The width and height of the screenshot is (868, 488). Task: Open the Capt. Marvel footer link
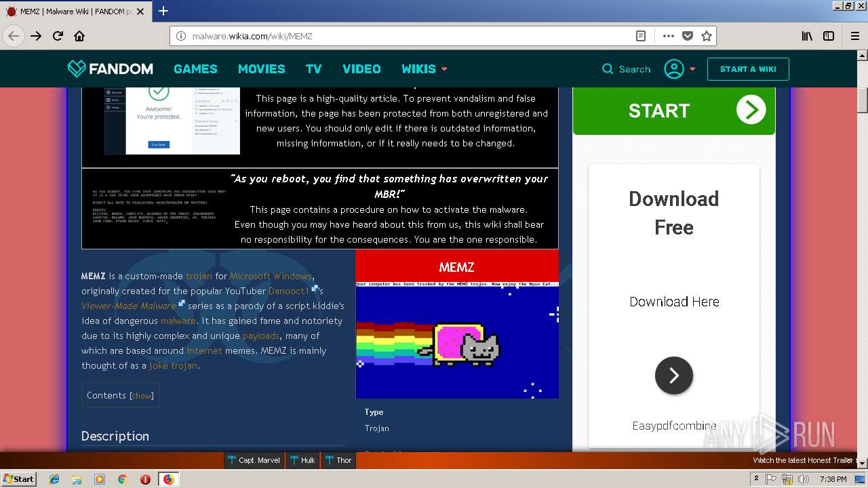(254, 460)
